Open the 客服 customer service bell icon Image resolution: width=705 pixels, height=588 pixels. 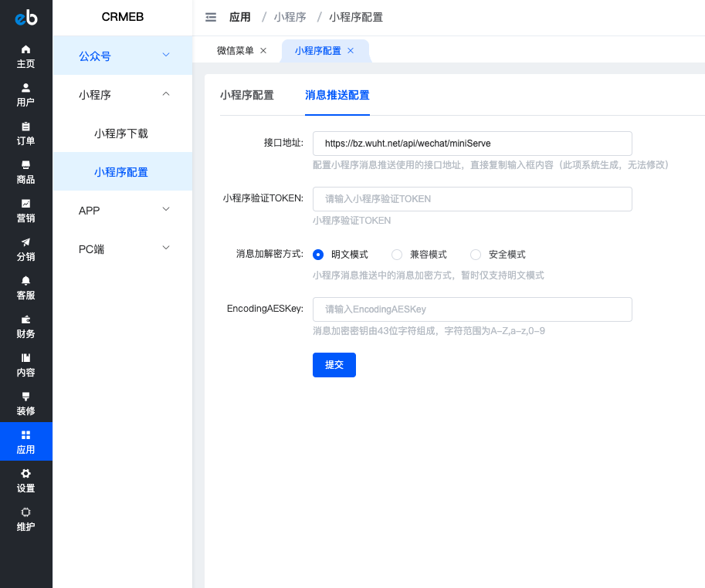point(26,281)
